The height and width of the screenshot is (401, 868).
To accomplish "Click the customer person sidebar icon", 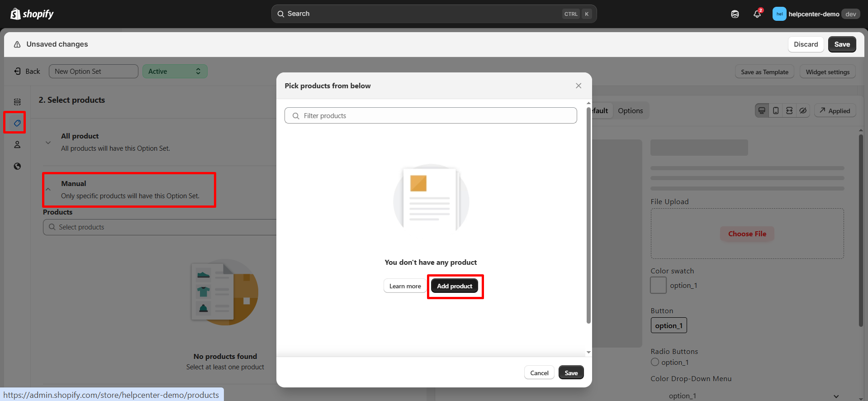I will click(17, 144).
